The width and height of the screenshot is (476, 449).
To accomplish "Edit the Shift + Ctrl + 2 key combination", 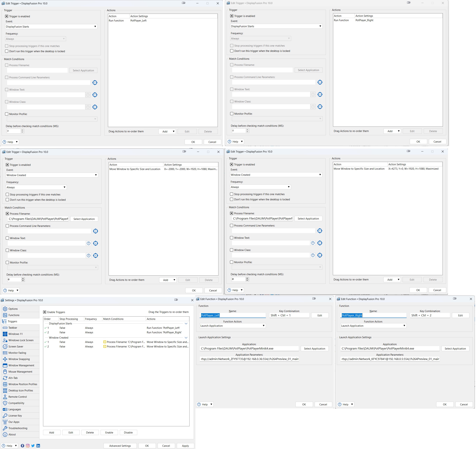I will [x=460, y=315].
